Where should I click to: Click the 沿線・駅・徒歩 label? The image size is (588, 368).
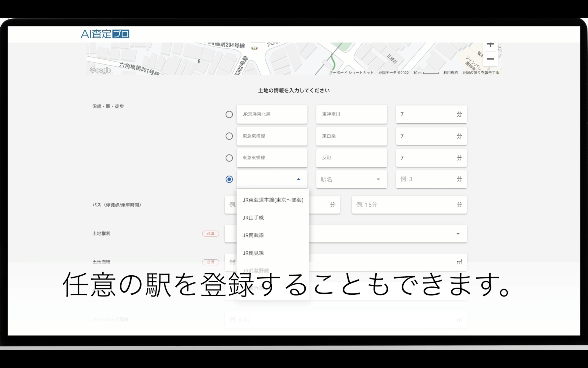click(108, 106)
